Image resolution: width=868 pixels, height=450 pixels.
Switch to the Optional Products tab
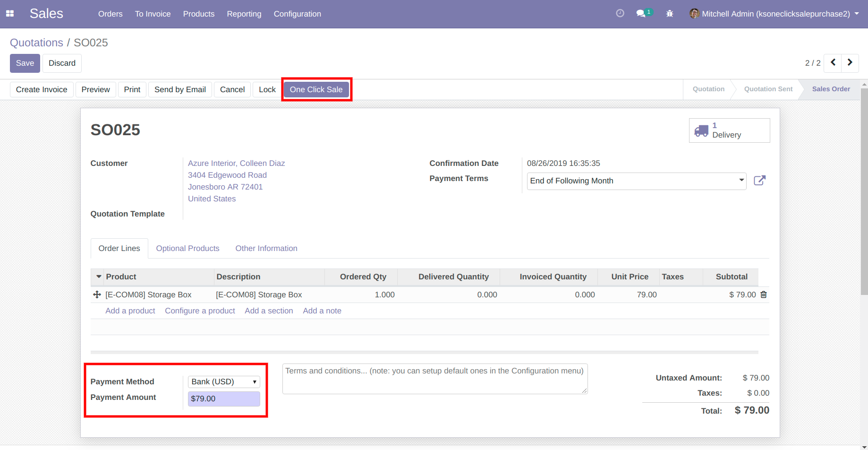187,248
